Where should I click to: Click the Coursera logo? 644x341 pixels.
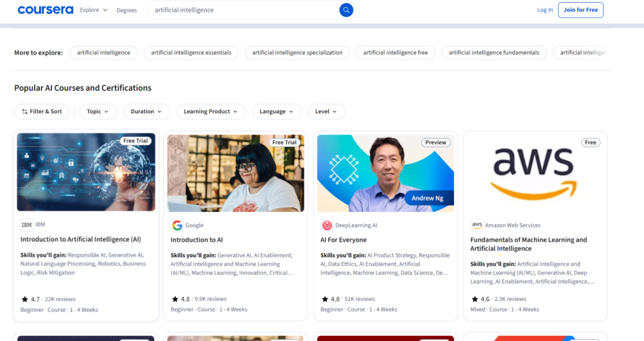coord(45,10)
